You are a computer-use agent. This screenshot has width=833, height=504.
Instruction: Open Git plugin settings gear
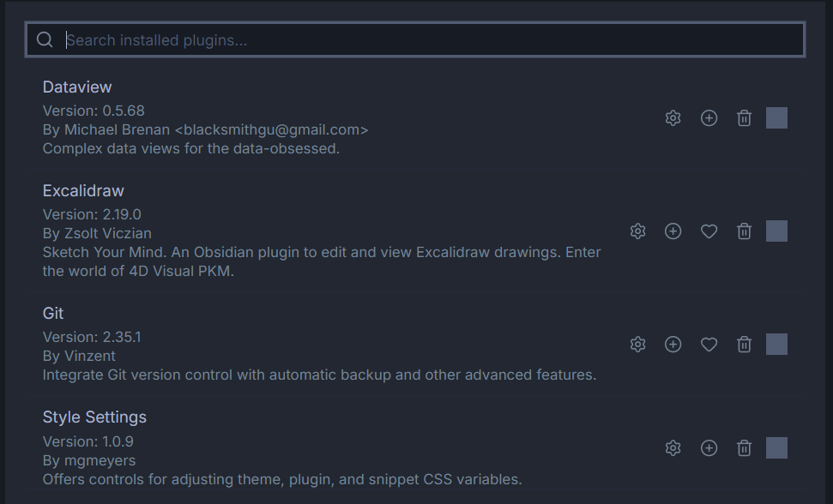coord(637,345)
